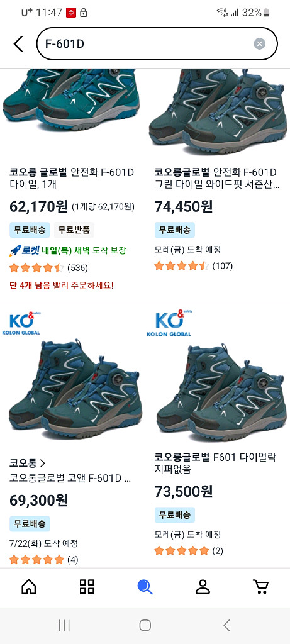Select the search magnifier tab
Viewport: 290px width, 644px height.
point(145,587)
